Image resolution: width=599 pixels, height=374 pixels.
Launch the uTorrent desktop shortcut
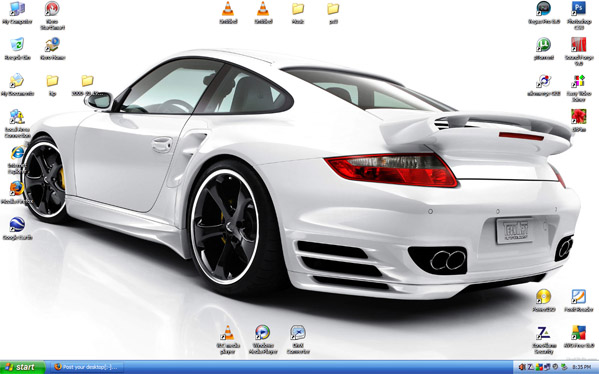(543, 49)
